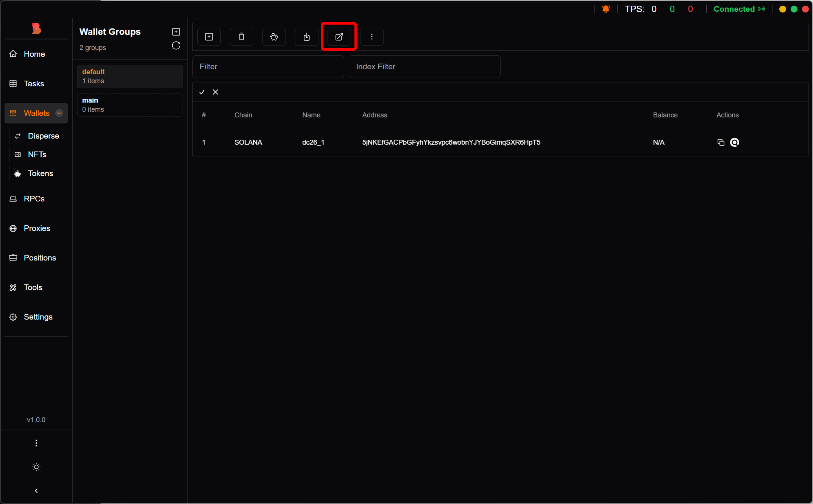Image resolution: width=813 pixels, height=504 pixels.
Task: Open the toolbar three-dot more menu
Action: (x=371, y=37)
